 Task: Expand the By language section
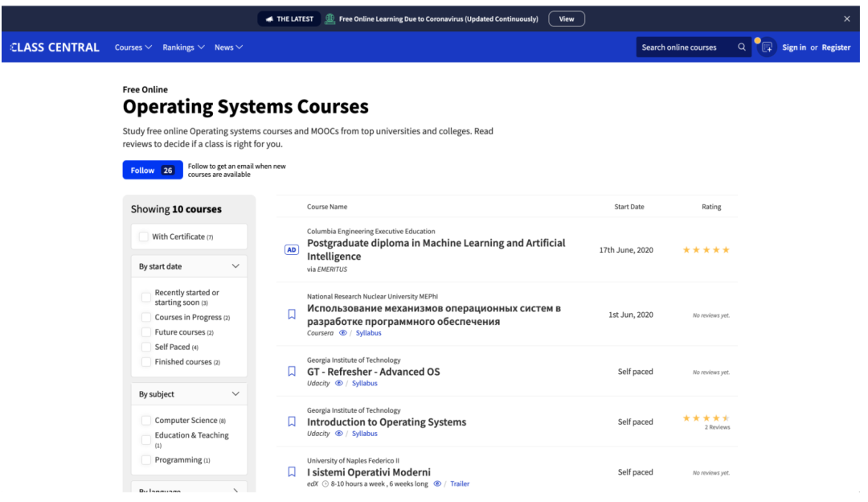tap(190, 488)
